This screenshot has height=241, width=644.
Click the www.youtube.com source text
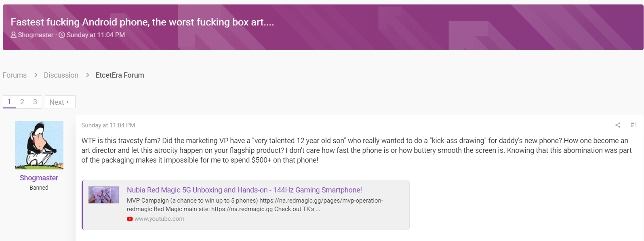pos(159,219)
